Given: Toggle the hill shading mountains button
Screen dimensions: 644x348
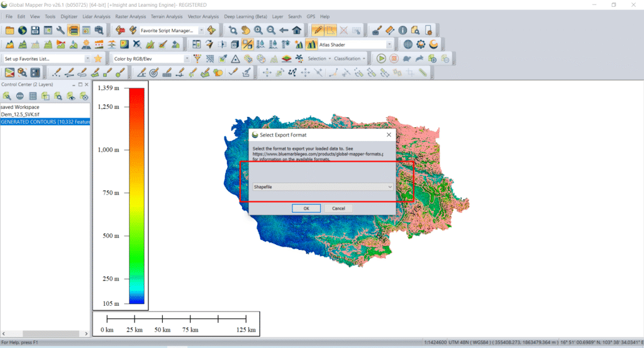Looking at the screenshot, I should click(x=311, y=45).
